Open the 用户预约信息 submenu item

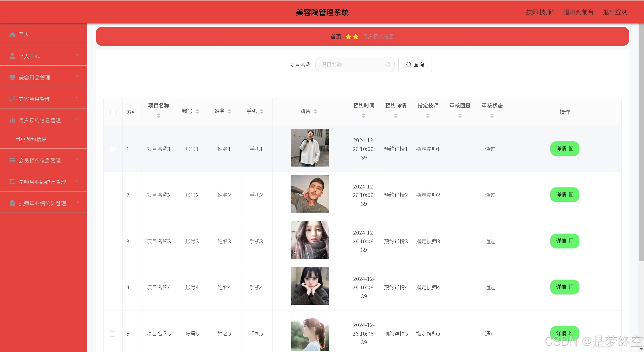coord(31,139)
